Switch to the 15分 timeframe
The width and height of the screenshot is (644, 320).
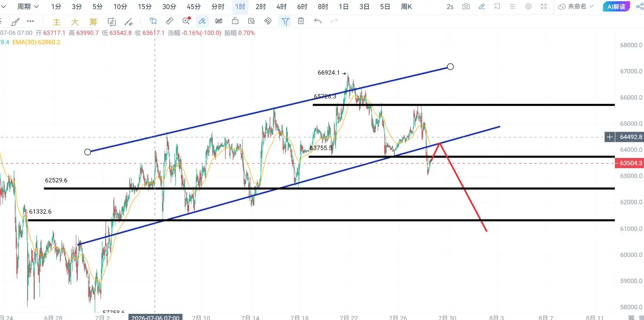pyautogui.click(x=144, y=7)
